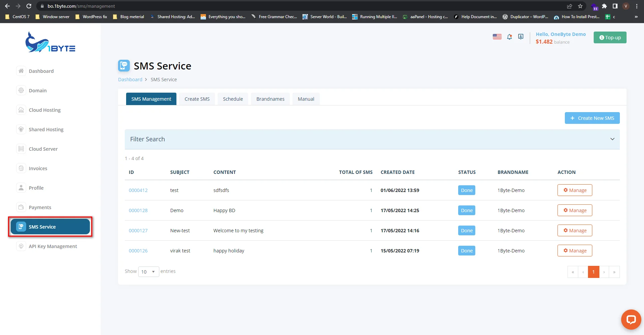Viewport: 644px width, 335px height.
Task: Click the Domain globe icon in sidebar
Action: [x=21, y=90]
